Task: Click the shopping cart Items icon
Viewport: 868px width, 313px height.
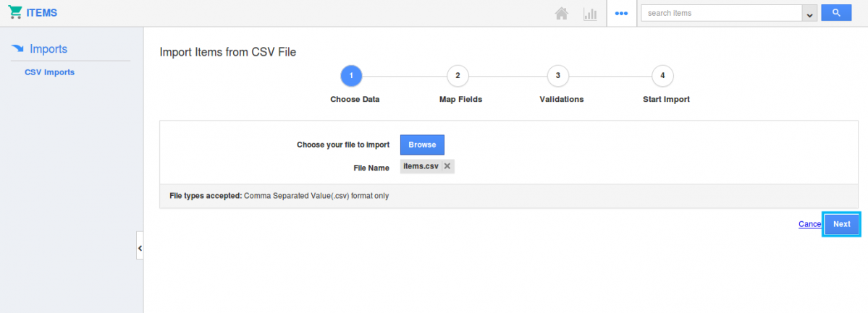Action: 14,13
